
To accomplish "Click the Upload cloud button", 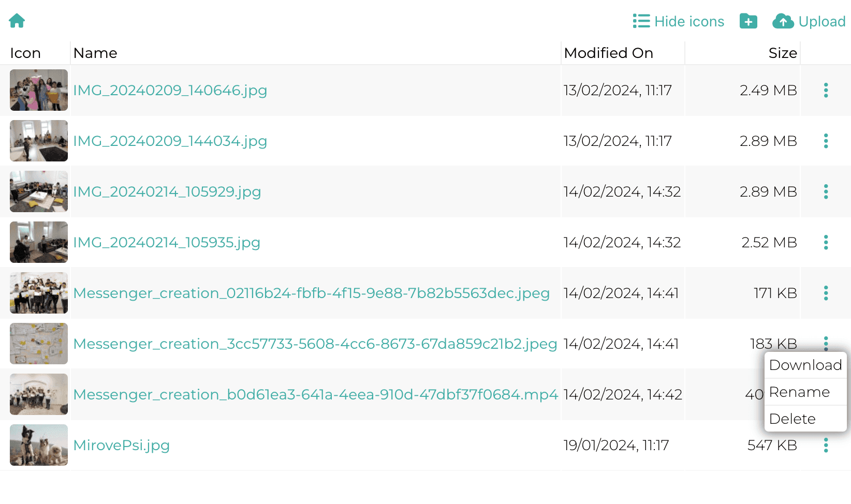I will (809, 21).
